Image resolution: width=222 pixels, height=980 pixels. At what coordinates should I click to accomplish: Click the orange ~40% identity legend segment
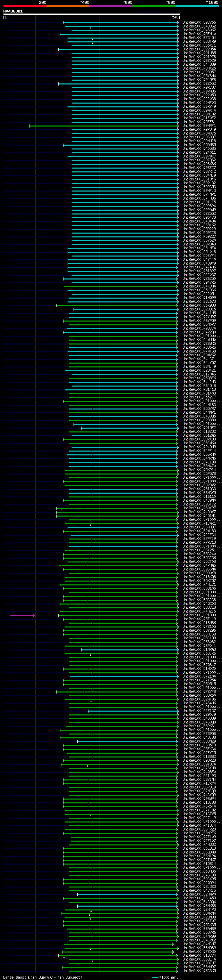pos(68,6)
